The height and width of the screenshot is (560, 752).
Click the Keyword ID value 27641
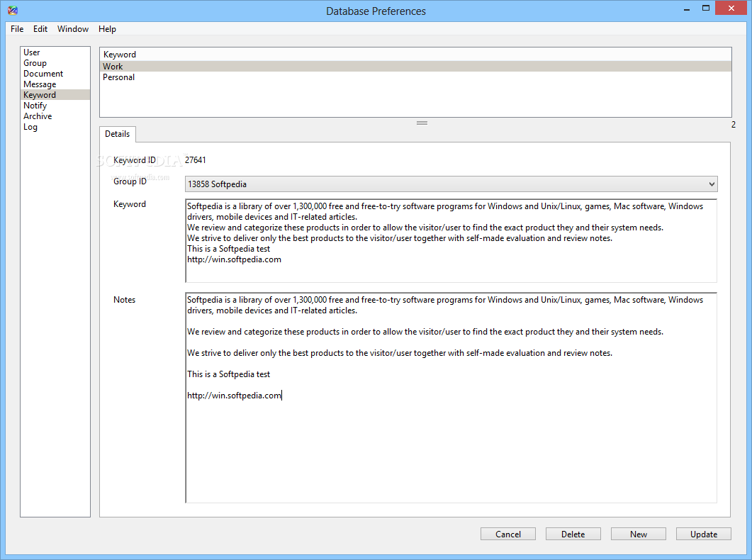point(195,160)
